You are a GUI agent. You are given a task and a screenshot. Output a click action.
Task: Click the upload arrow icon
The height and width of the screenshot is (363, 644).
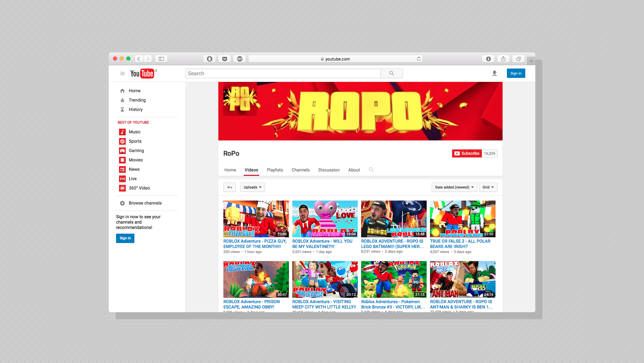click(x=495, y=73)
